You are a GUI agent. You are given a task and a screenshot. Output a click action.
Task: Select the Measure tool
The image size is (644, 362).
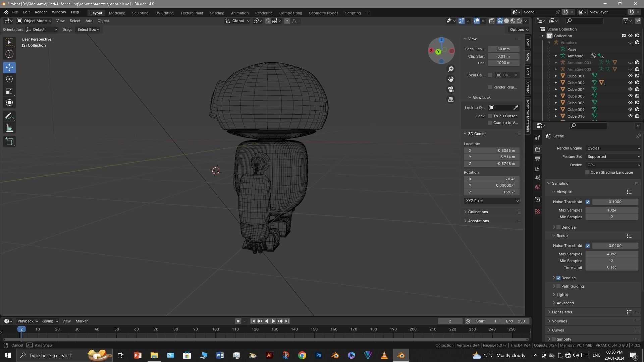(x=9, y=128)
